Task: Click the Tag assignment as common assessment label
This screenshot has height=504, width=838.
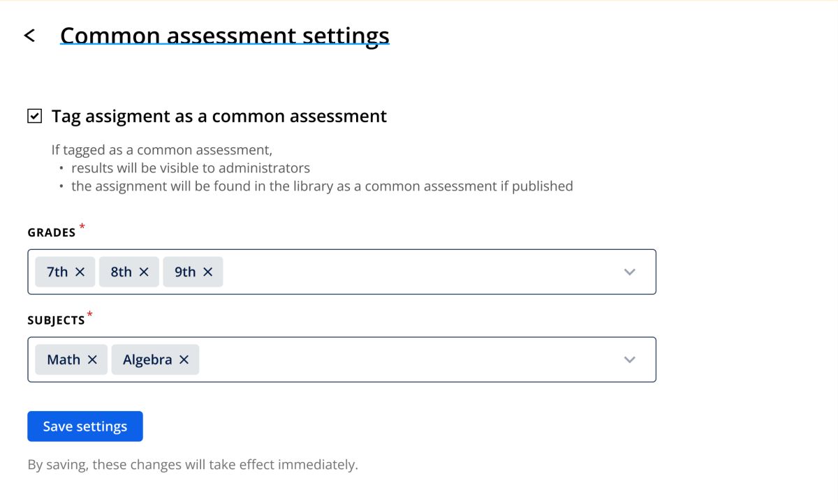Action: pos(219,116)
